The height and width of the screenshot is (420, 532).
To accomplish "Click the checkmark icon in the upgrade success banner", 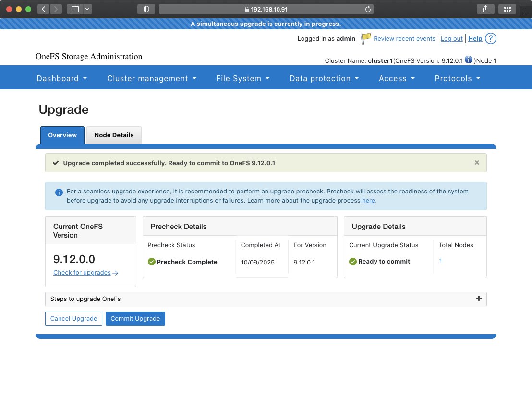I will pyautogui.click(x=55, y=162).
